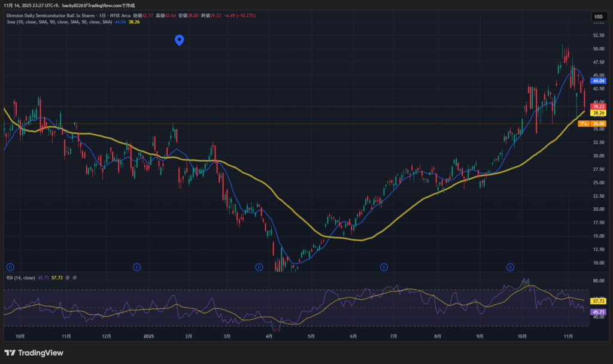Click the second ∅ symbol in RSI legend
Viewport: 613px width, 364px height.
(x=75, y=278)
